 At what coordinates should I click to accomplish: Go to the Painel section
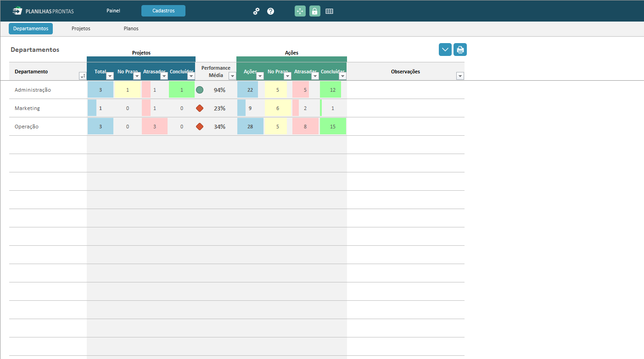click(x=113, y=11)
